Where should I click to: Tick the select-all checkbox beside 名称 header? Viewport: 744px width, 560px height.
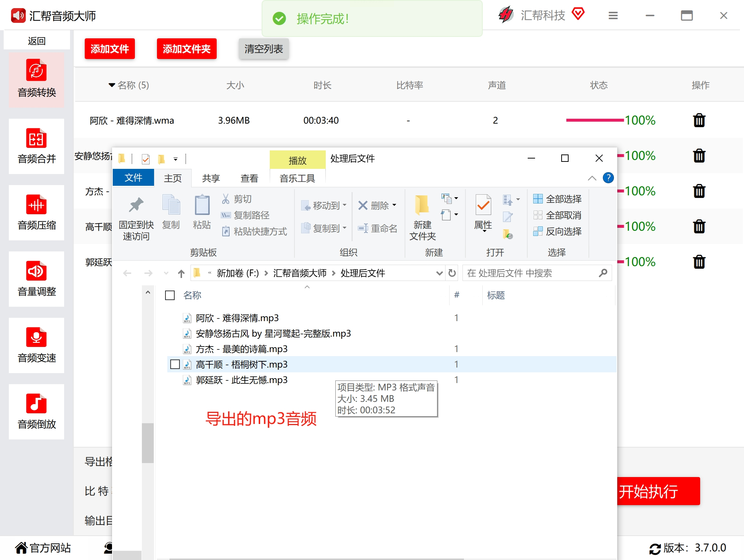170,295
